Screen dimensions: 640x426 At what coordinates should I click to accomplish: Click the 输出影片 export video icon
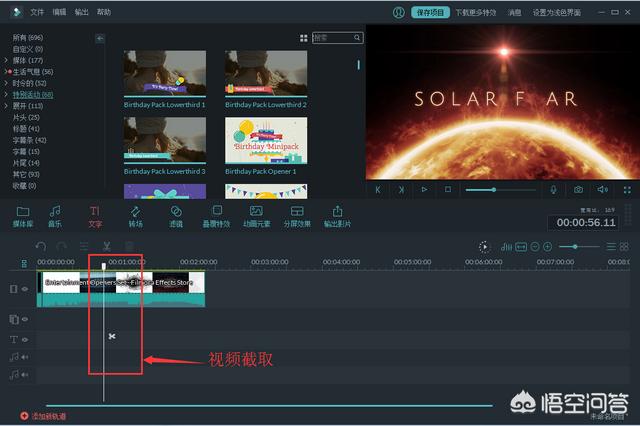pyautogui.click(x=337, y=212)
